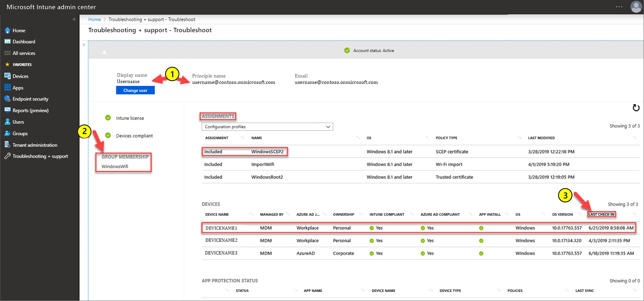Click DEVICENAME1 App Install status icon

[481, 228]
